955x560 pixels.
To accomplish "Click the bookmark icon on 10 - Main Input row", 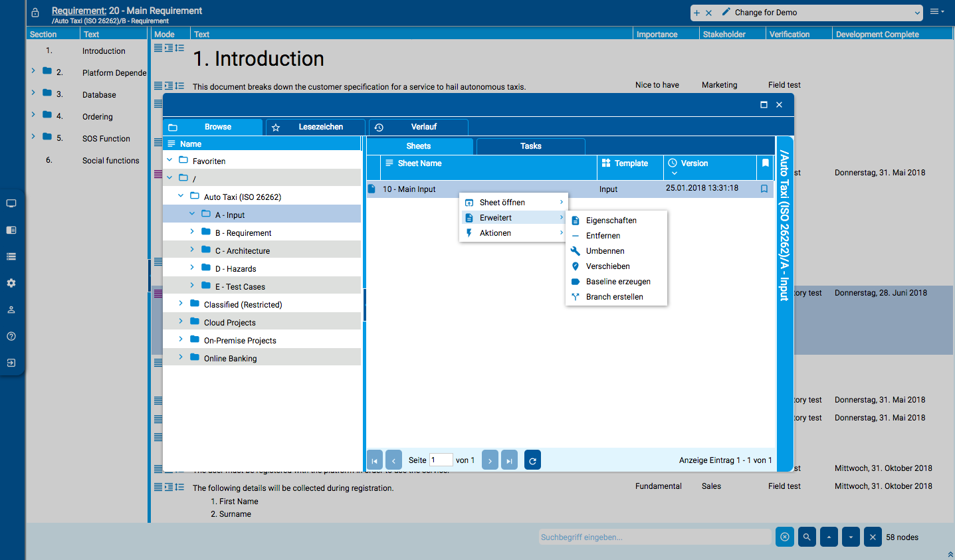I will 764,189.
